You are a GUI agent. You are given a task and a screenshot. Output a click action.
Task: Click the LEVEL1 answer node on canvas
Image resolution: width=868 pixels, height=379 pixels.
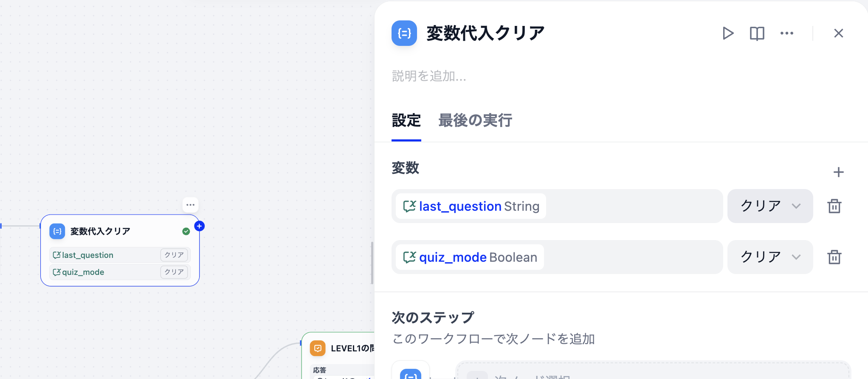[338, 356]
